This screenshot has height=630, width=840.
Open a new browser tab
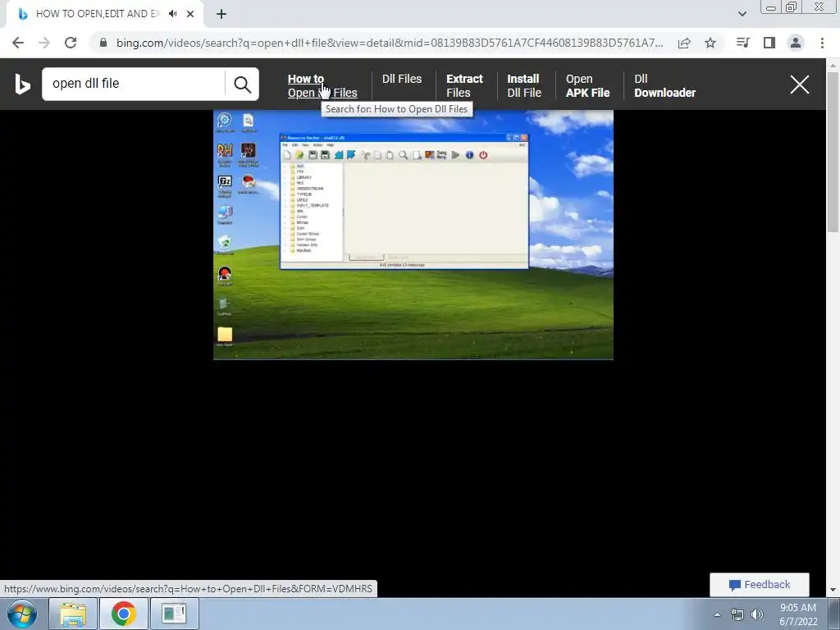point(221,14)
